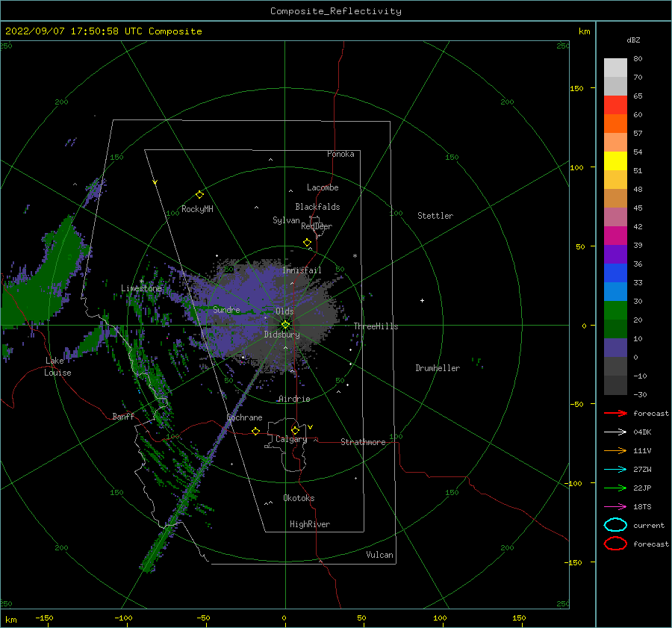Click the Sylvan label
The image size is (672, 628).
286,220
